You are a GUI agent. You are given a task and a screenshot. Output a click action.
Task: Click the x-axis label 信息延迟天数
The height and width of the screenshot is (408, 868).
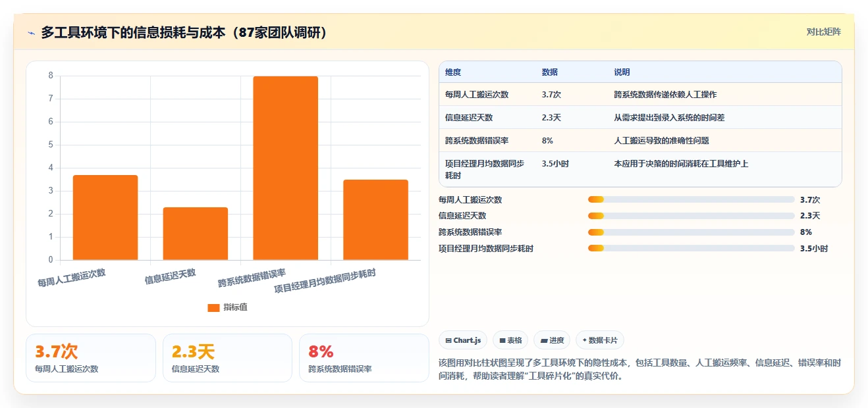tap(171, 278)
